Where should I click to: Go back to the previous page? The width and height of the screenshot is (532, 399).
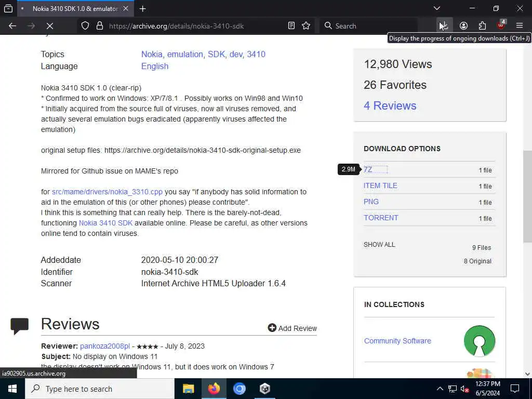click(12, 26)
